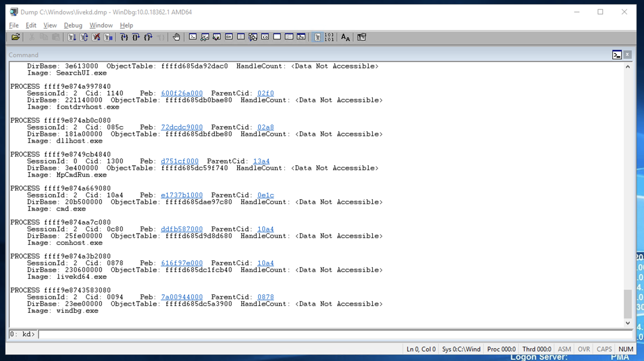Click Peb link e1737b1000

pos(182,195)
